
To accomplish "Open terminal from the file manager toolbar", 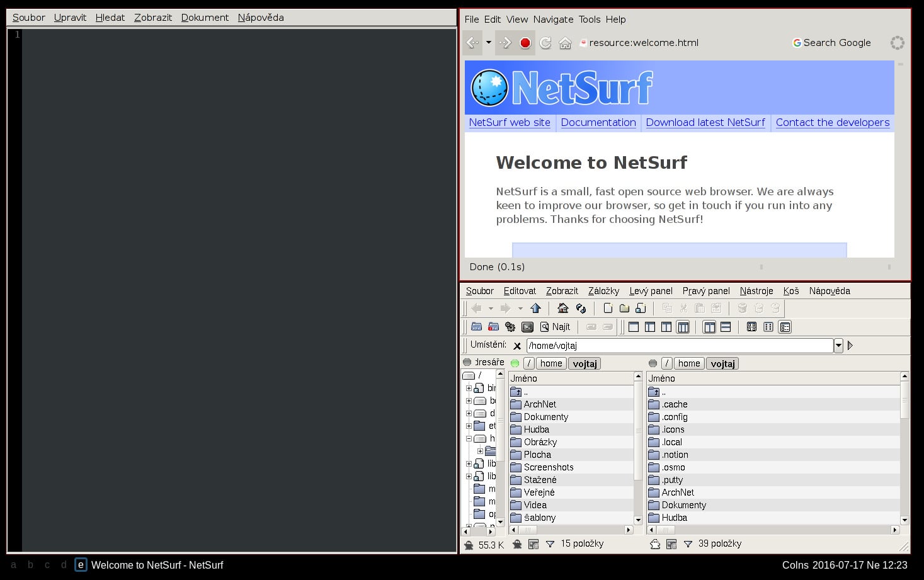I will (x=527, y=327).
